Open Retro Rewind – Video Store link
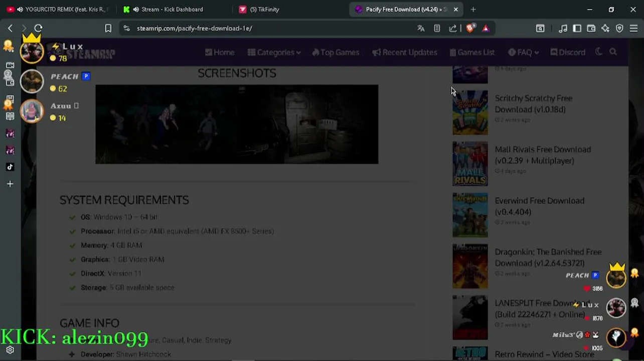The width and height of the screenshot is (644, 361). [544, 354]
